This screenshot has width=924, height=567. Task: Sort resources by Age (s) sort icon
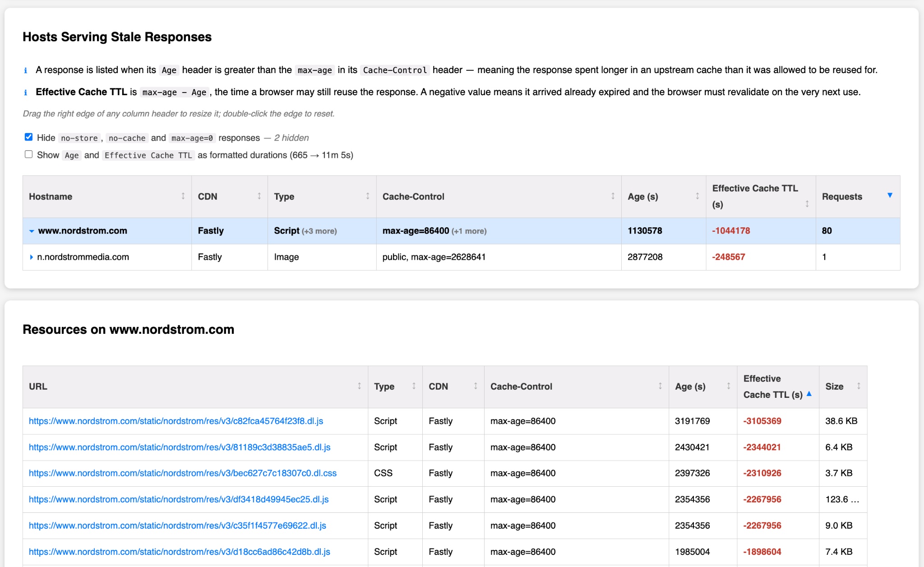tap(729, 386)
